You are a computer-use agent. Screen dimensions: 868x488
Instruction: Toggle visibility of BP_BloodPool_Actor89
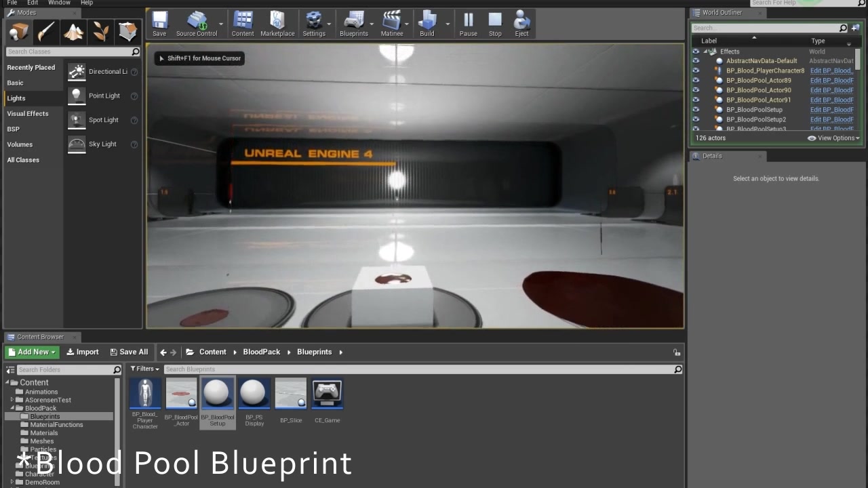tap(696, 80)
